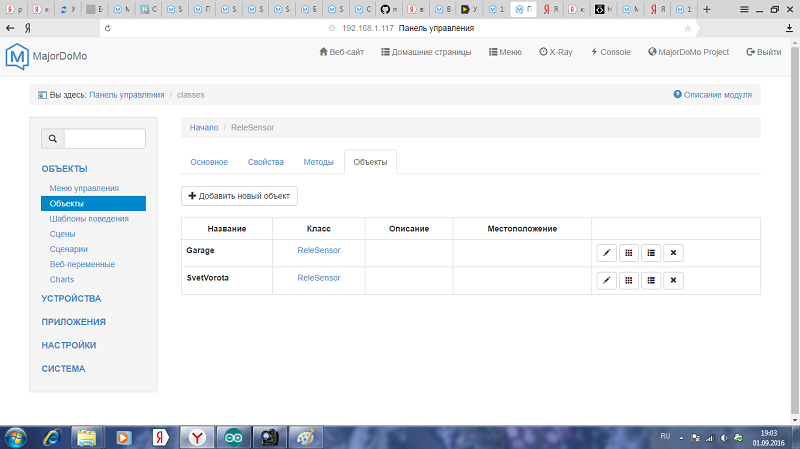Image resolution: width=800 pixels, height=449 pixels.
Task: Expand the ОБЪЕКТЫ sidebar section
Action: [64, 169]
